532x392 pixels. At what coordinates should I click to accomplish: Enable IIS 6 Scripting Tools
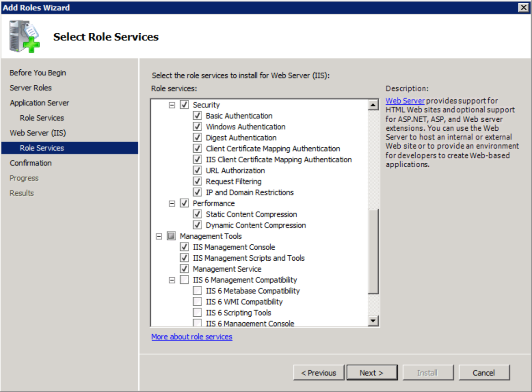[197, 313]
